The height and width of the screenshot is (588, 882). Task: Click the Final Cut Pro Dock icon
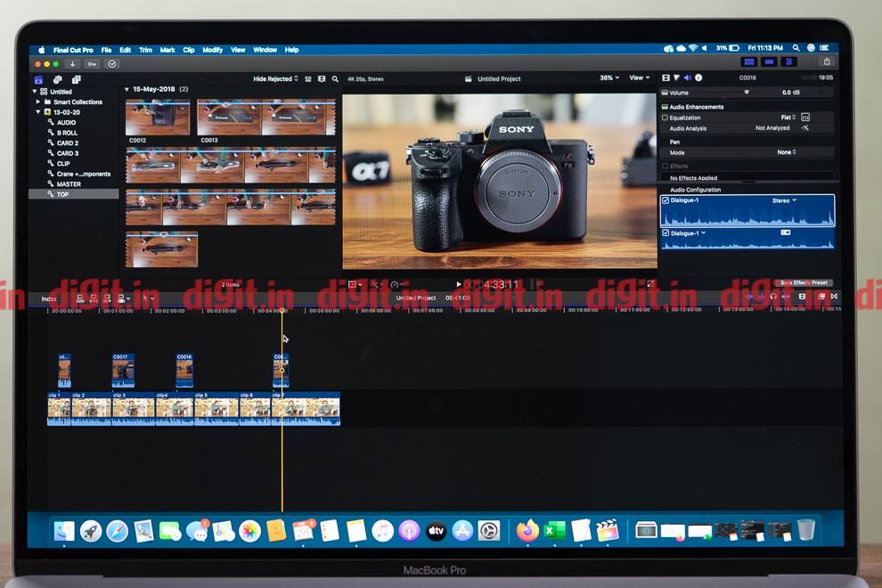tap(608, 531)
